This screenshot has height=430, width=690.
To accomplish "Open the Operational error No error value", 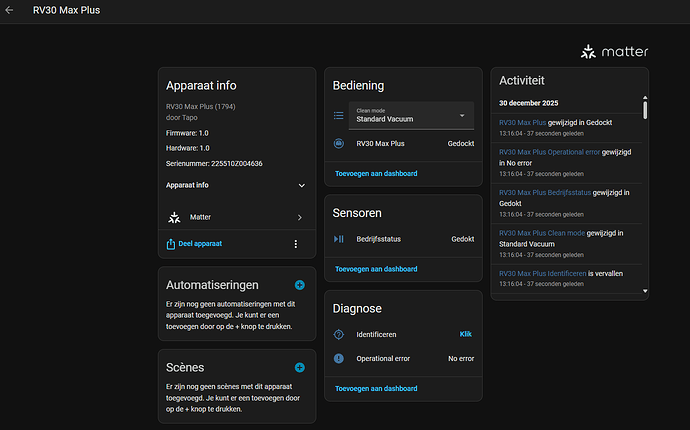I will [461, 359].
